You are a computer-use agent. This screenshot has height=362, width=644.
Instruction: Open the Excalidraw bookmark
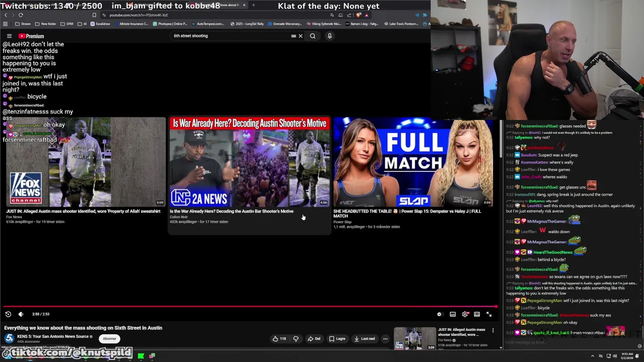click(100, 24)
